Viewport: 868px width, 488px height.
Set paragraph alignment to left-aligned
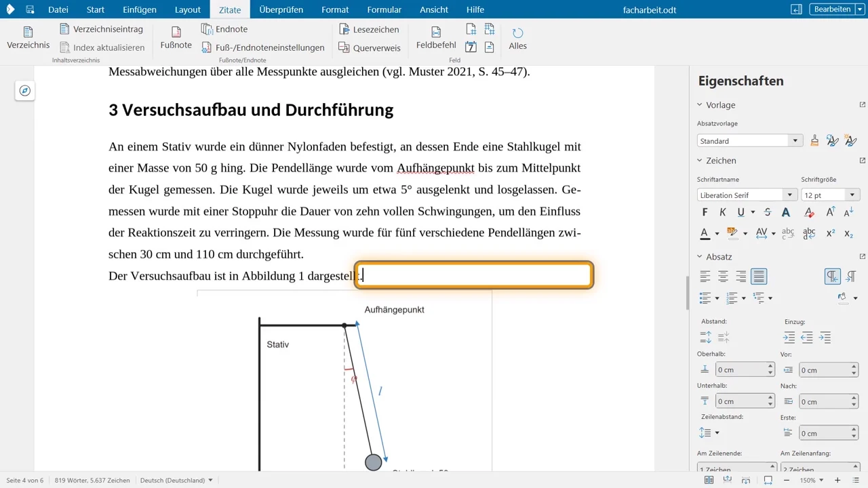click(705, 277)
